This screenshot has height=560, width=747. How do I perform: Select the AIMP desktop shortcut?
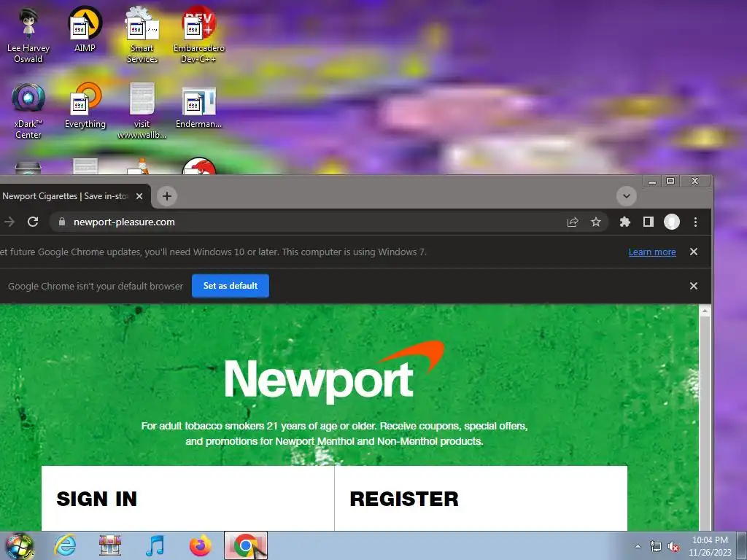click(x=85, y=29)
